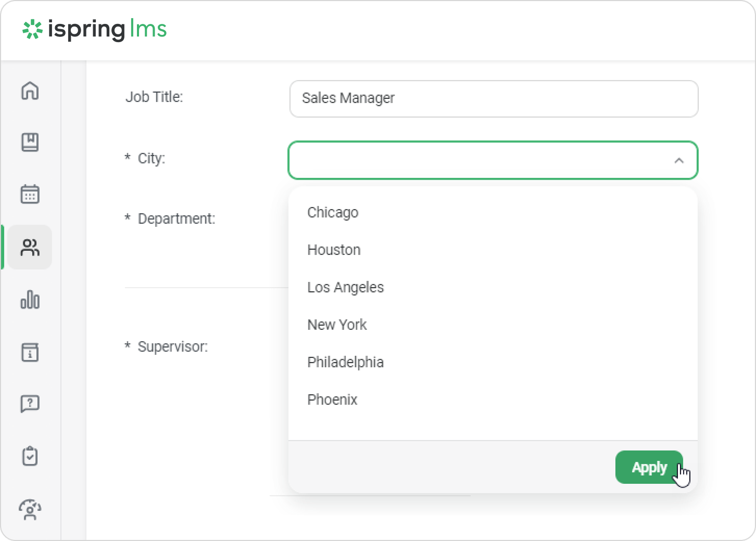Click inside the City combo box
Viewport: 756px width, 541px height.
(x=479, y=160)
